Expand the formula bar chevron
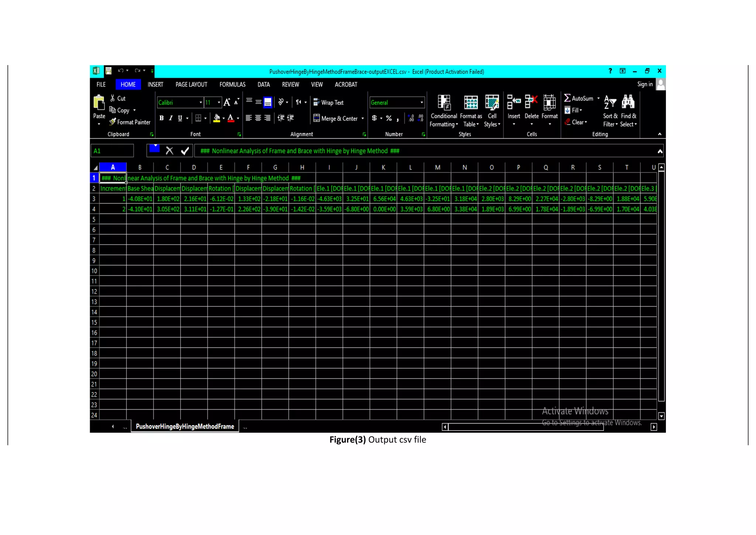Image resolution: width=756 pixels, height=535 pixels. tap(660, 151)
